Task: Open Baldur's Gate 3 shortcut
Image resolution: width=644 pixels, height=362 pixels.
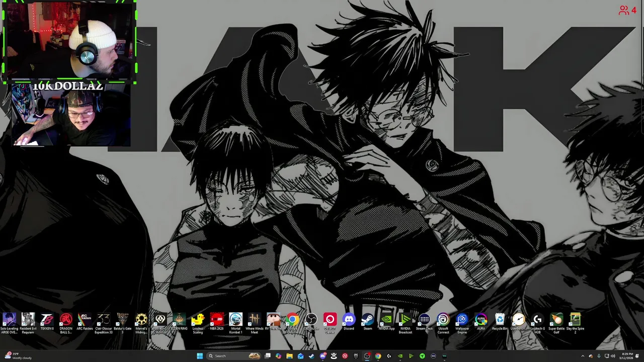Action: (x=122, y=323)
